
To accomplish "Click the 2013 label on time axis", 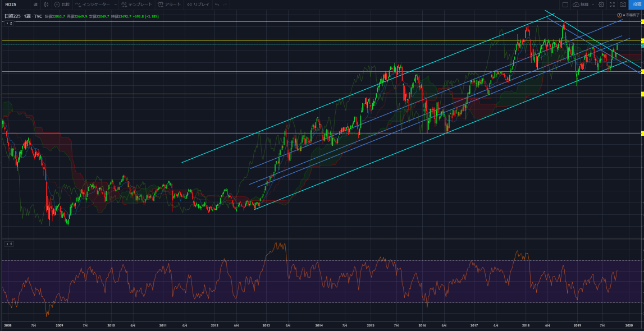I will pos(266,324).
